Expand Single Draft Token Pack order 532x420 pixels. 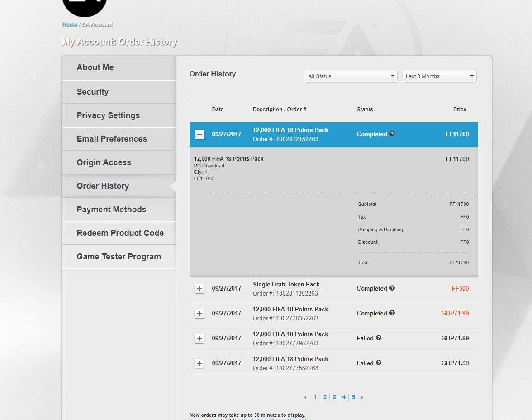click(x=199, y=289)
